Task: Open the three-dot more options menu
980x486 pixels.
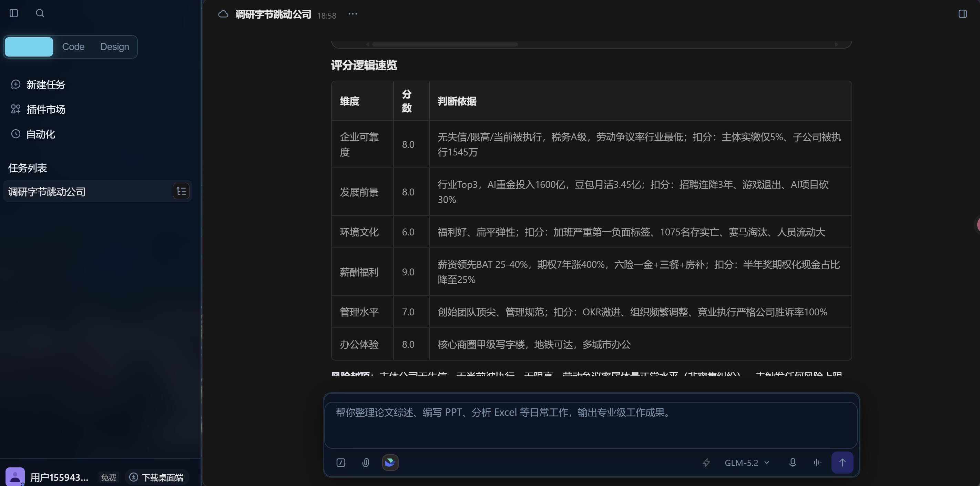Action: 353,14
